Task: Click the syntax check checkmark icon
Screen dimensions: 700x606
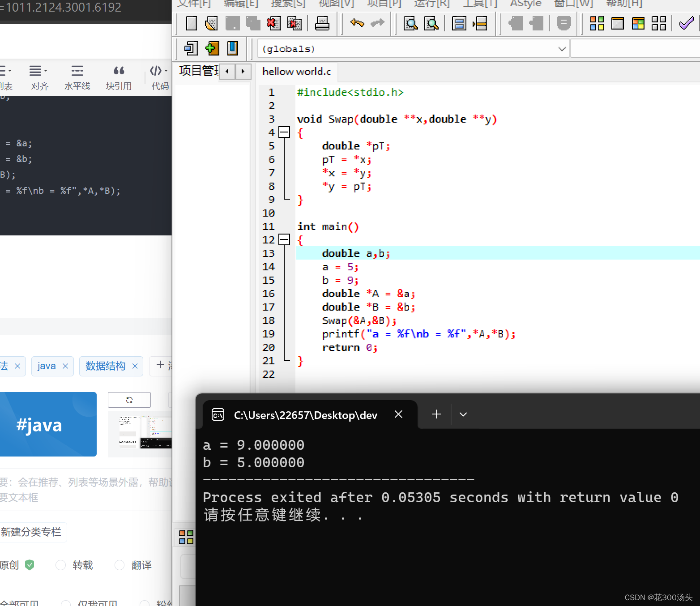Action: coord(686,23)
